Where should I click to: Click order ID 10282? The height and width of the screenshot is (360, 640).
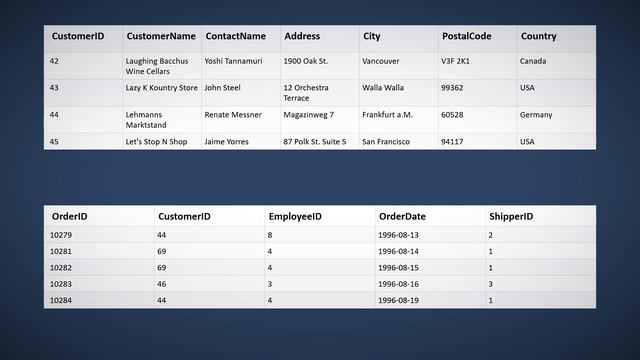point(61,268)
